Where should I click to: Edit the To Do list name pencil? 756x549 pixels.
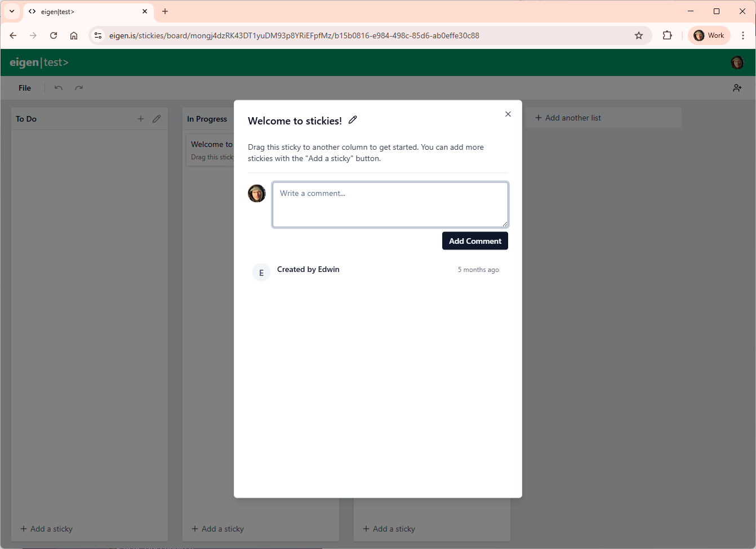point(157,119)
